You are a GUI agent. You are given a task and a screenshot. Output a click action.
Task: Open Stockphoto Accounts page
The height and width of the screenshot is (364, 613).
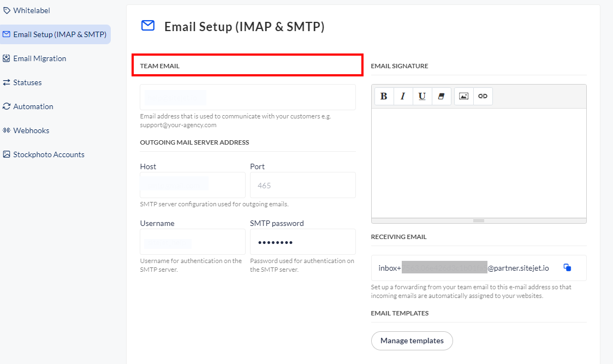49,154
